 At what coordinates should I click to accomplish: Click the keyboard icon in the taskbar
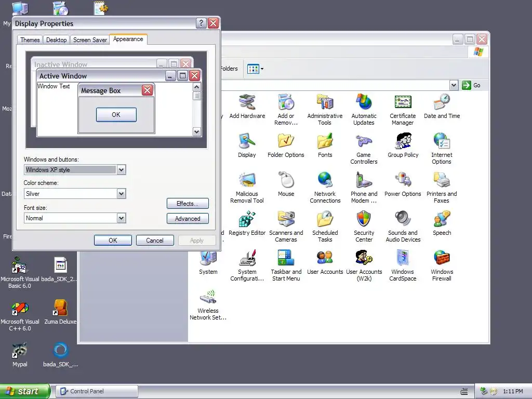pyautogui.click(x=464, y=392)
